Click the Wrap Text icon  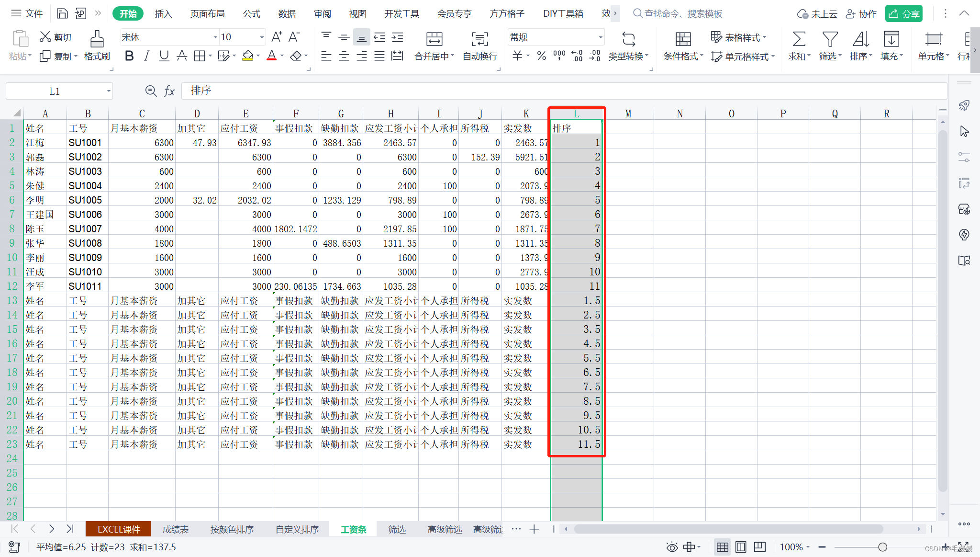[x=479, y=39]
